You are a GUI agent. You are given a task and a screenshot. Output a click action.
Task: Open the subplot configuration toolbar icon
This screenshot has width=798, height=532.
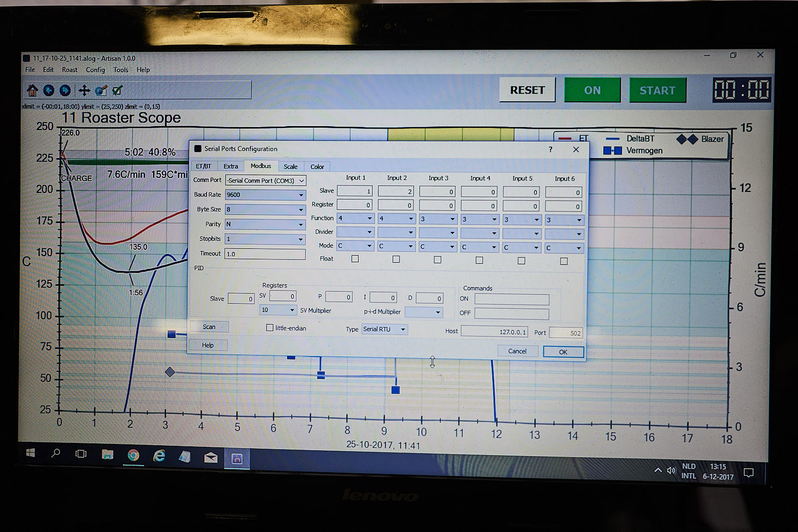click(101, 90)
